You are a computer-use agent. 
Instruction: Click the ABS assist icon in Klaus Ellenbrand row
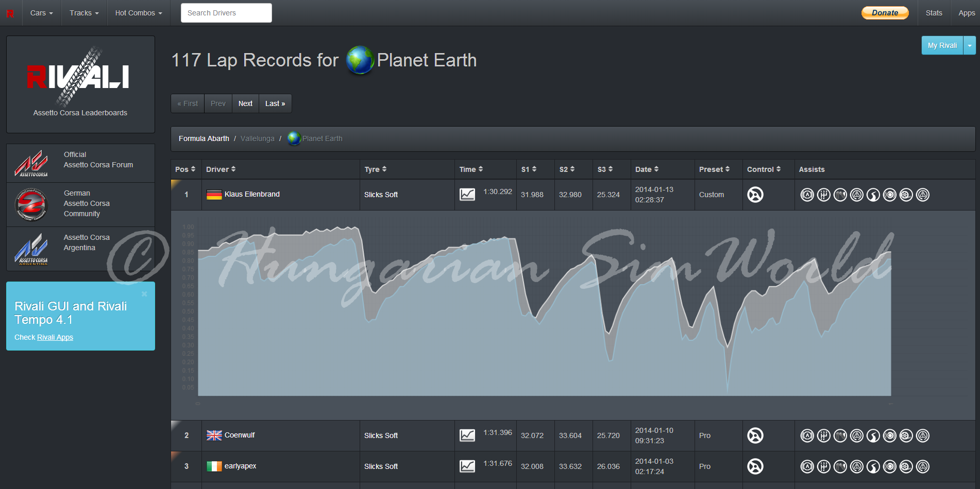(x=807, y=195)
